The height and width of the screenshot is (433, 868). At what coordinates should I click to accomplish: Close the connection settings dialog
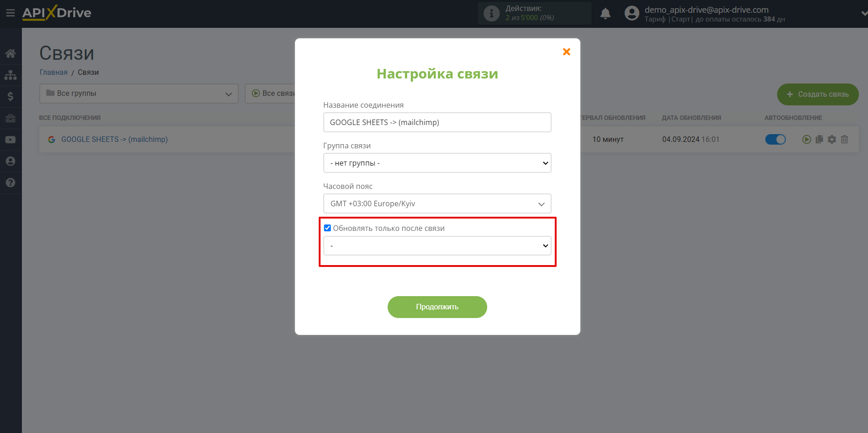coord(567,52)
